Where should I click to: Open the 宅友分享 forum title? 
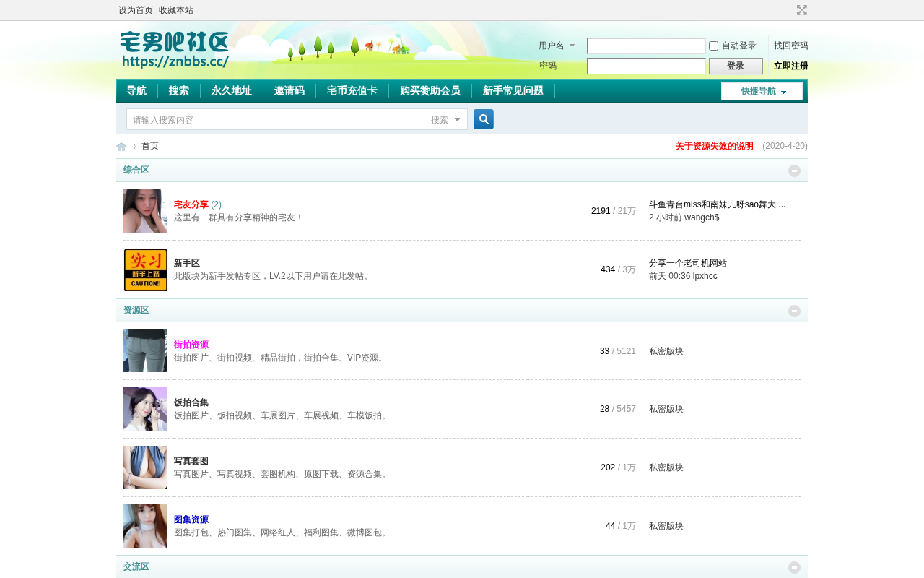tap(191, 204)
